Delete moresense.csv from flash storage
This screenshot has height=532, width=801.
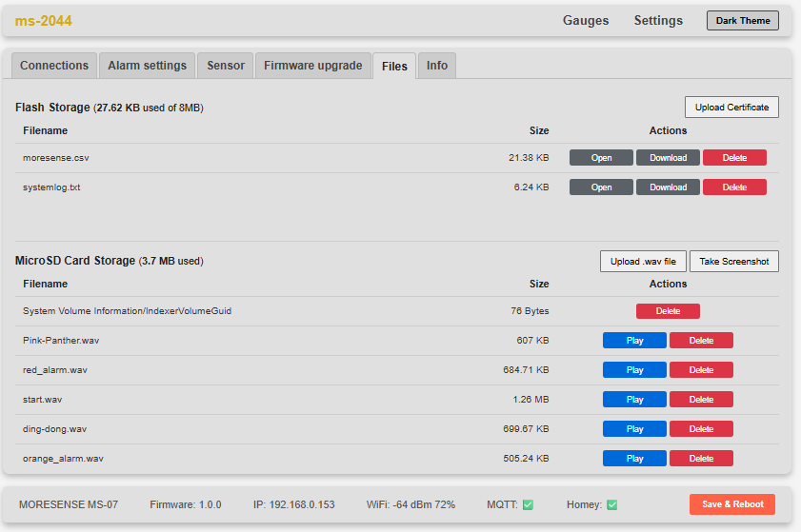[734, 158]
